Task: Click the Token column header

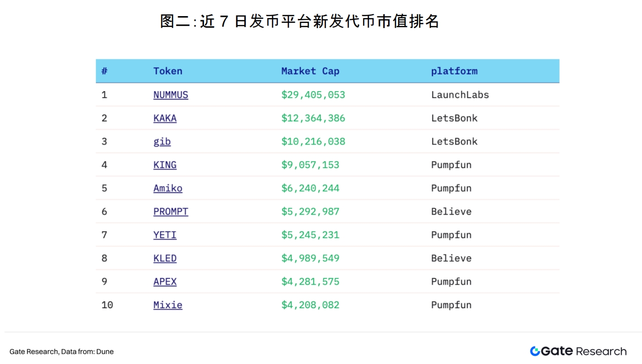Action: pos(168,71)
